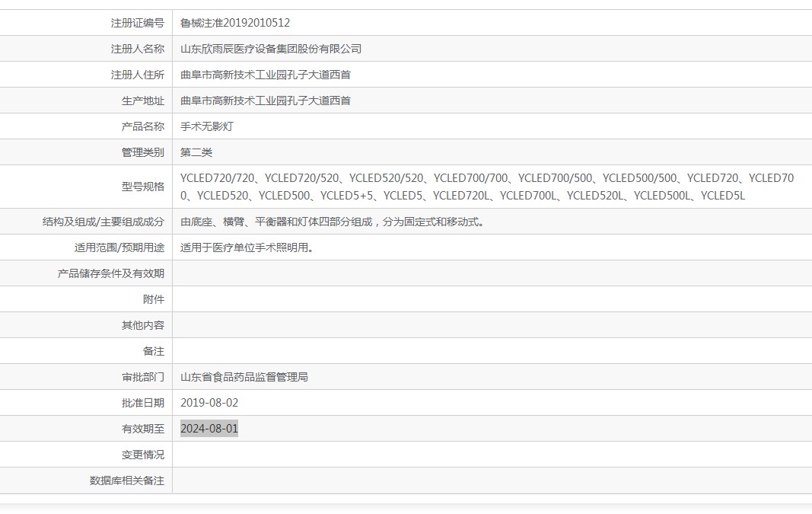Select the 审批部门 label

143,377
